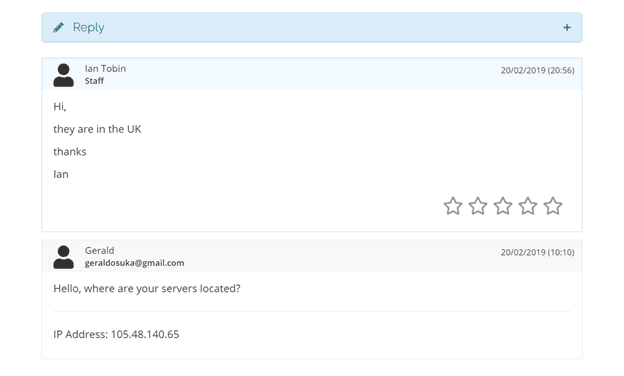Viewport: 624px width, 376px height.
Task: Click the pencil icon beside Reply
Action: pyautogui.click(x=58, y=27)
